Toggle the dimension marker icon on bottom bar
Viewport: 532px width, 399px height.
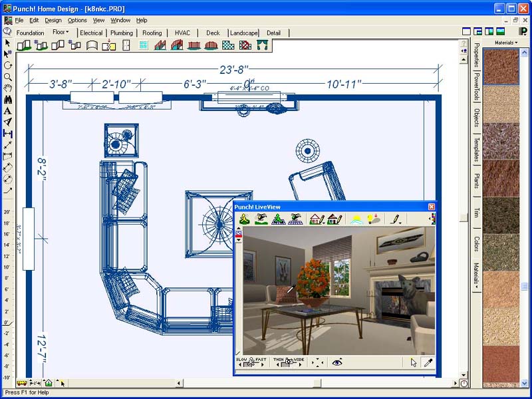tap(35, 383)
